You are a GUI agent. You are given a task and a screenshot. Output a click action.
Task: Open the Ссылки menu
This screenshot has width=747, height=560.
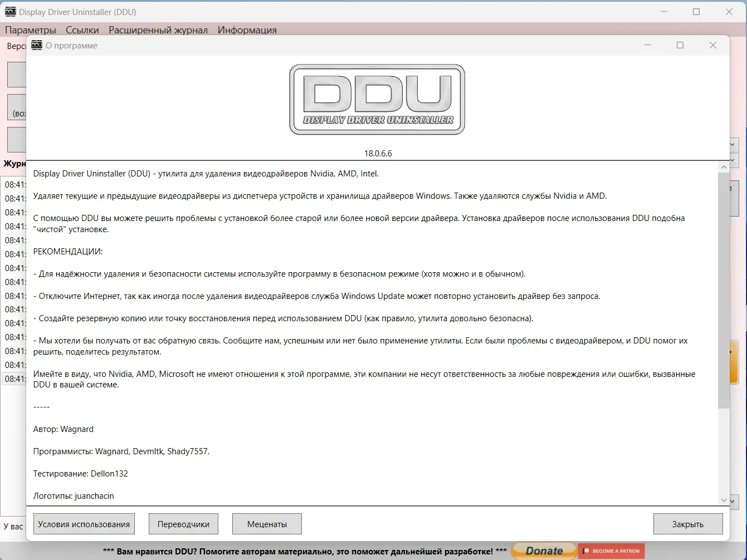point(82,30)
